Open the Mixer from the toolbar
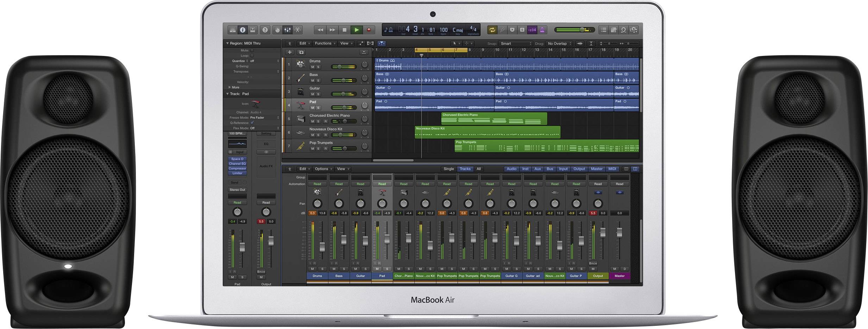This screenshot has width=868, height=329. click(287, 30)
